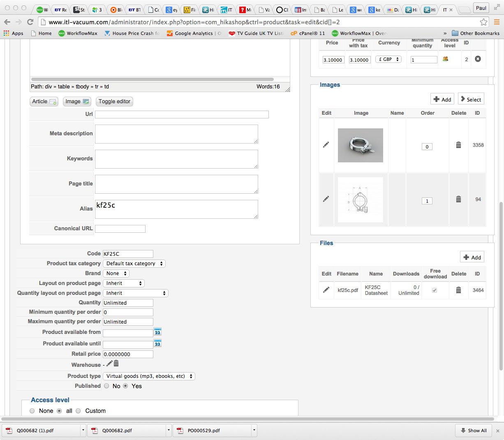Click the Warehouse edit pencil icon
The width and height of the screenshot is (504, 440).
[x=109, y=364]
